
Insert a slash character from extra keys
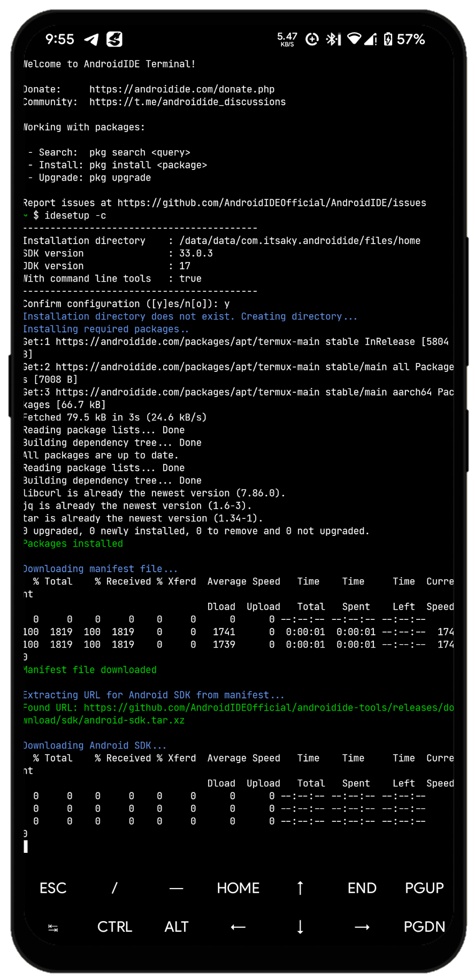coord(114,888)
